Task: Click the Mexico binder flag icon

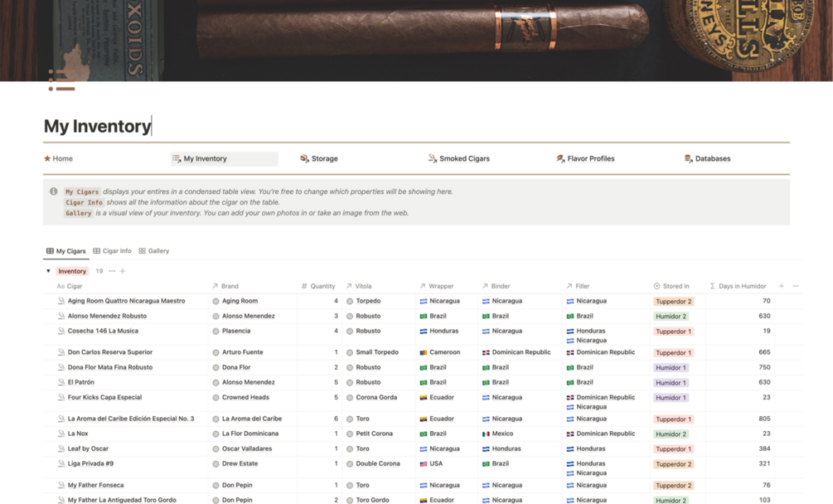Action: coord(486,434)
